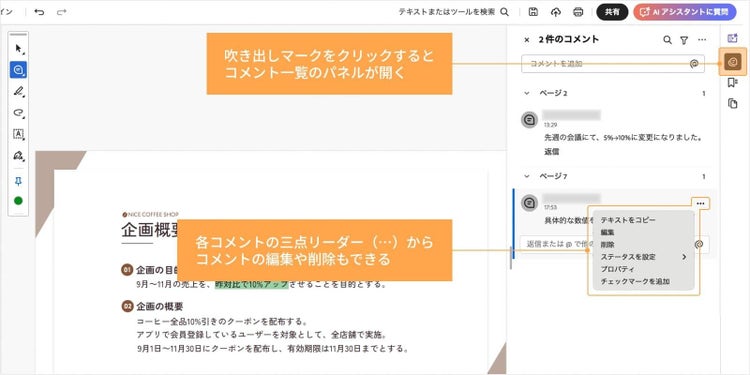The width and height of the screenshot is (750, 375).
Task: Open the bookmarks panel icon in right rail
Action: click(732, 83)
